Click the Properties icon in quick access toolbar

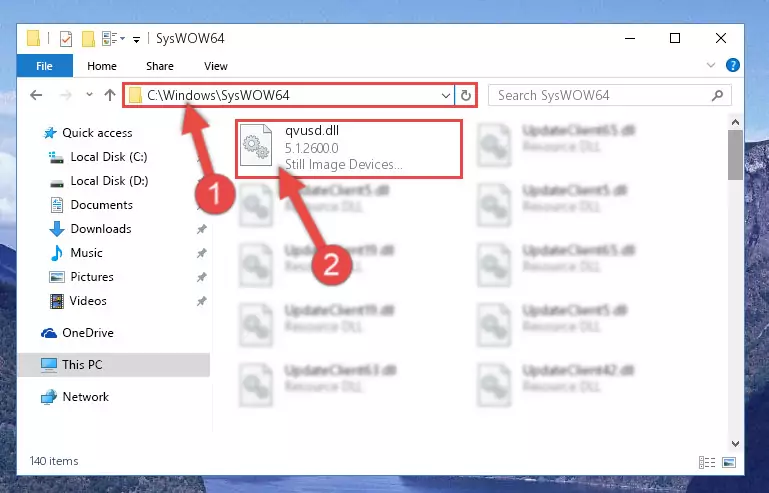tap(66, 38)
